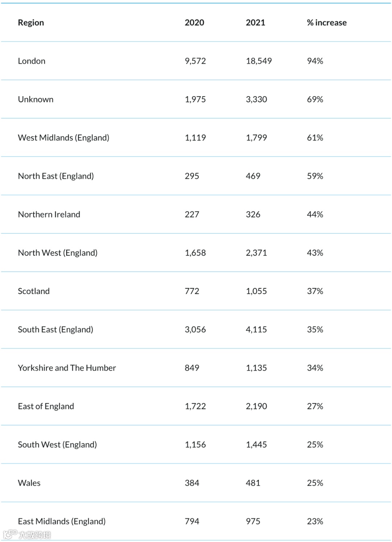This screenshot has height=542, width=392.
Task: Click Yorkshire and The Humber label
Action: pos(67,368)
